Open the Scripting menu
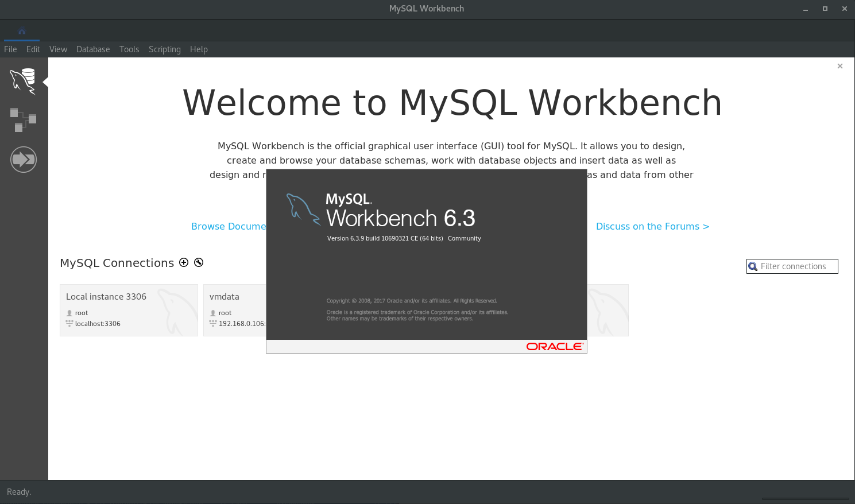This screenshot has height=504, width=855. [165, 49]
